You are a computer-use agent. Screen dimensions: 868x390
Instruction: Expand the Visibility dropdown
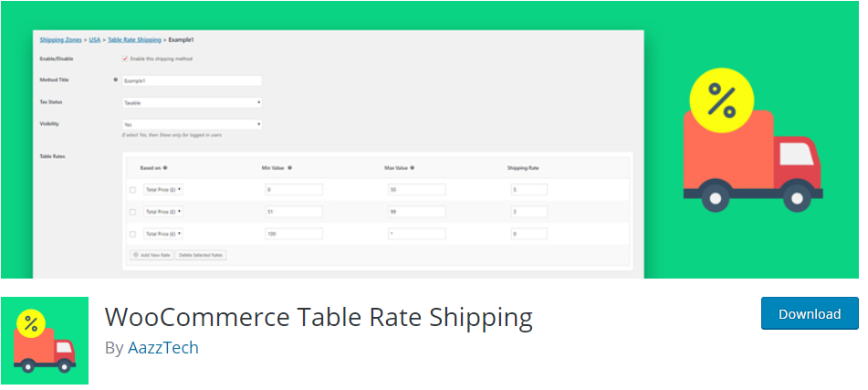(x=192, y=124)
